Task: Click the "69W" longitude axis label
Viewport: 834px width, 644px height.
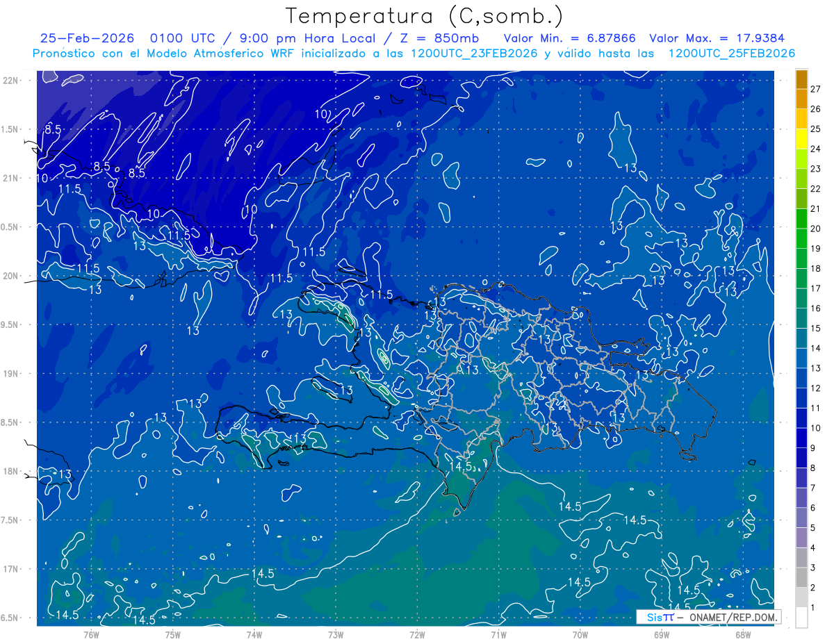Action: tap(662, 635)
